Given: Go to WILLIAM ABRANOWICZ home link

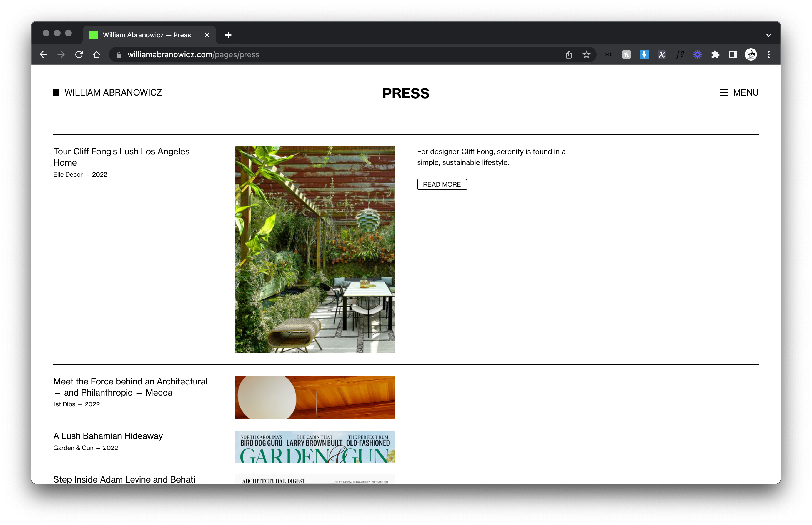Looking at the screenshot, I should coord(113,93).
